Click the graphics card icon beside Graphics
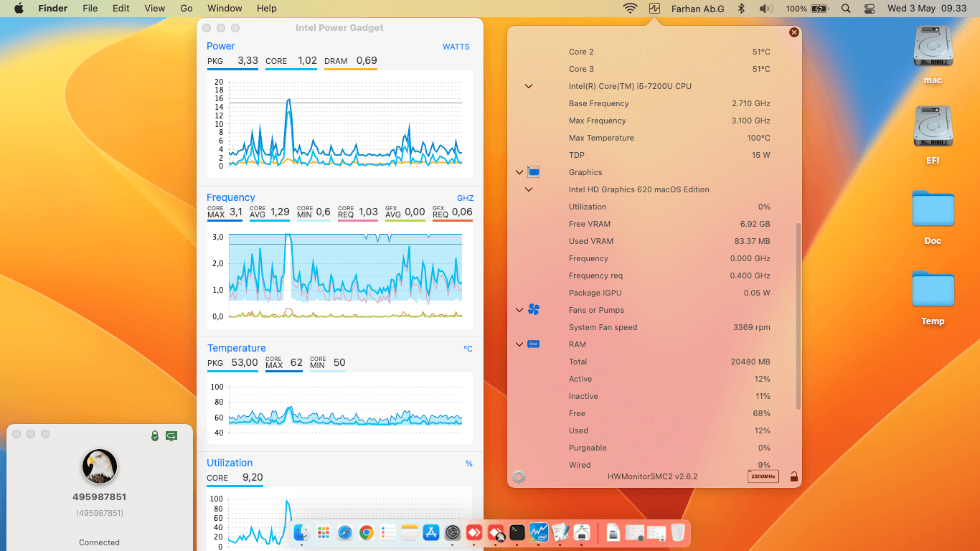The width and height of the screenshot is (980, 551). (532, 172)
